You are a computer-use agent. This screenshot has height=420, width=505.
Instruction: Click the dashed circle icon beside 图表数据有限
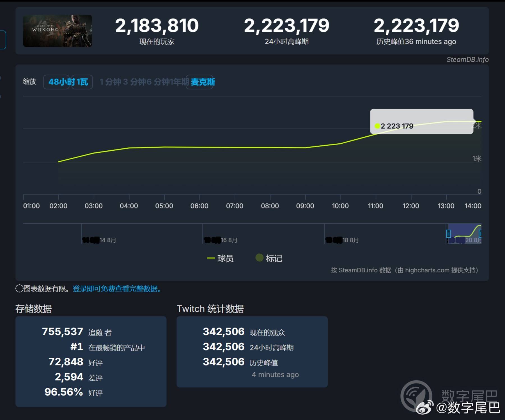pyautogui.click(x=19, y=288)
